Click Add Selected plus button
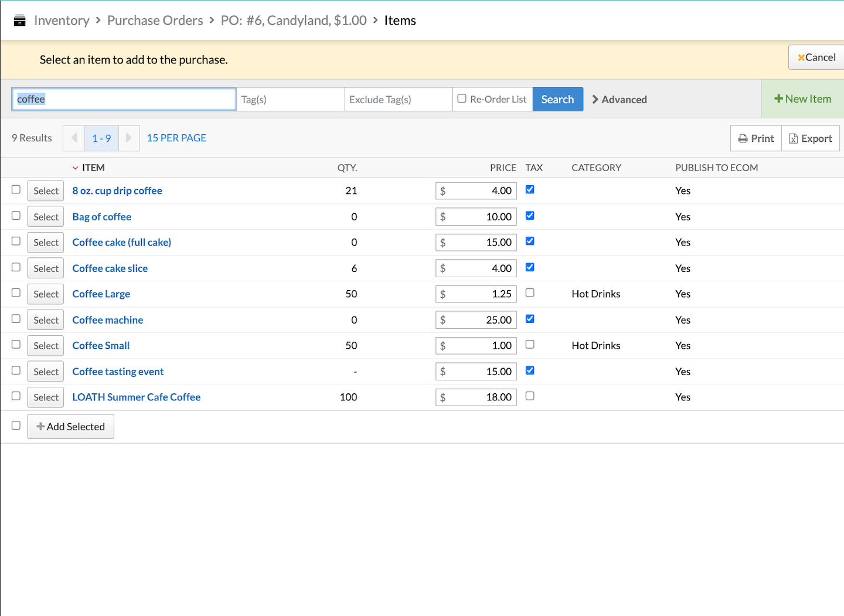The width and height of the screenshot is (844, 616). (71, 427)
